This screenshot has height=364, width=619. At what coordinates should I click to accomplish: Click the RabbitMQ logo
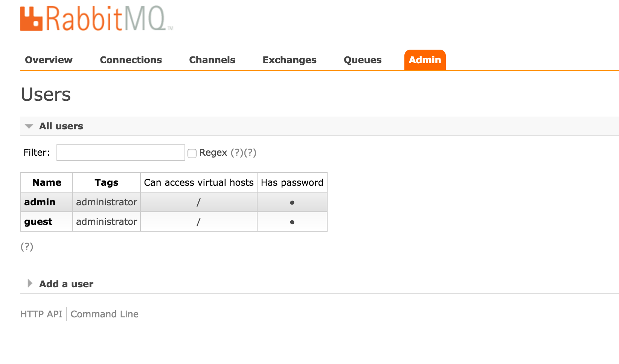coord(96,18)
